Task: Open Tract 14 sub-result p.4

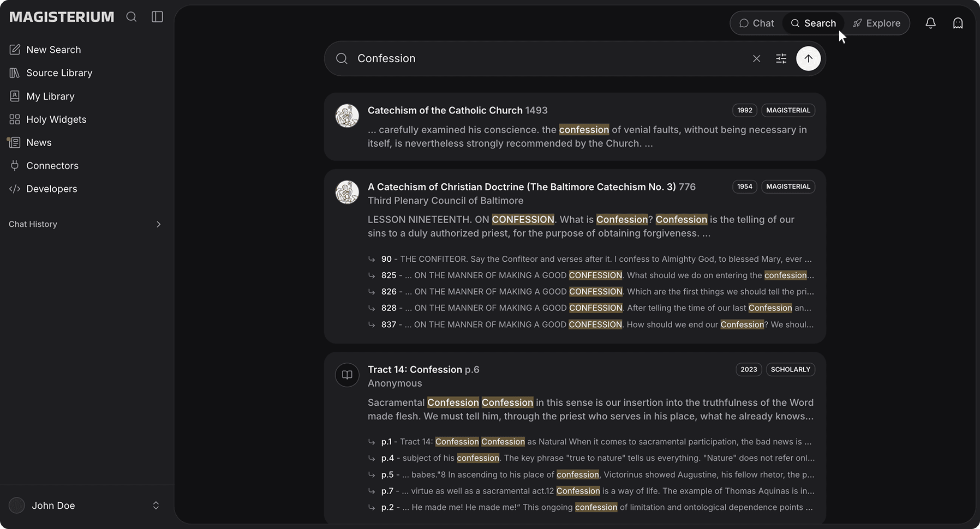Action: pos(590,458)
